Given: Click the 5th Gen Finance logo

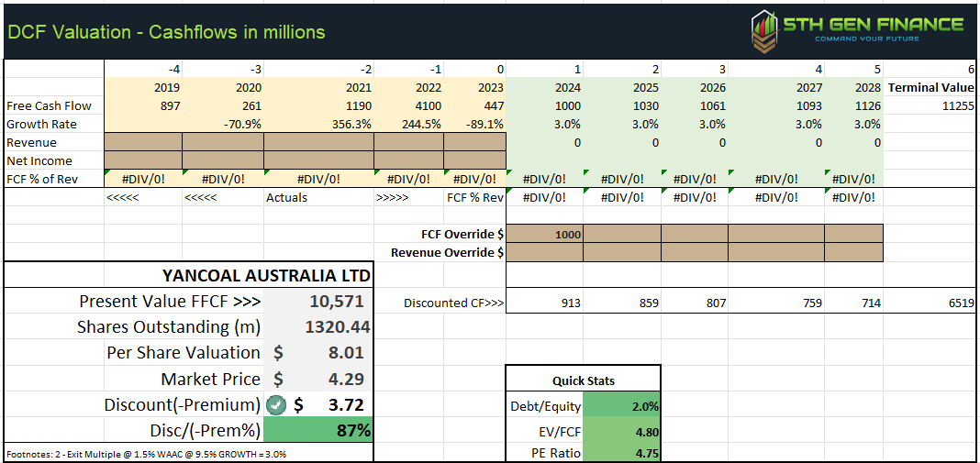Looking at the screenshot, I should (x=857, y=30).
